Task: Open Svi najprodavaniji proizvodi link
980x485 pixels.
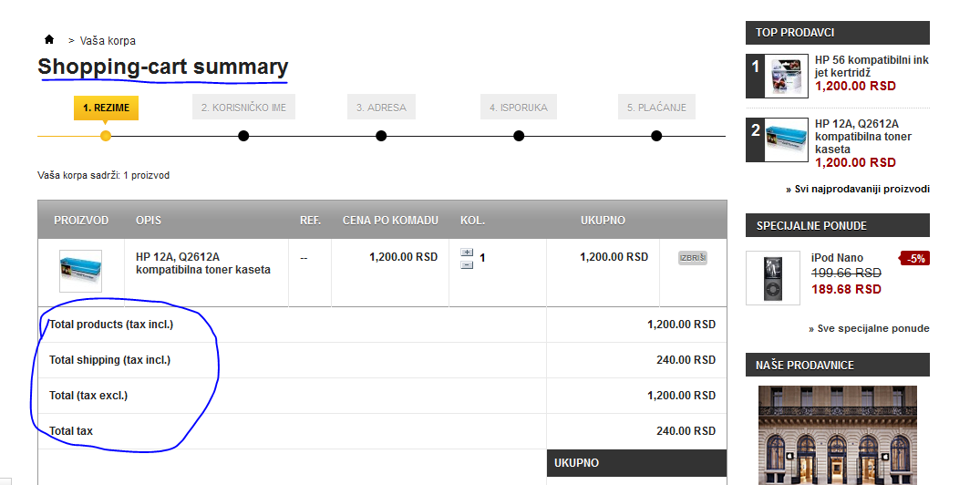Action: click(858, 189)
